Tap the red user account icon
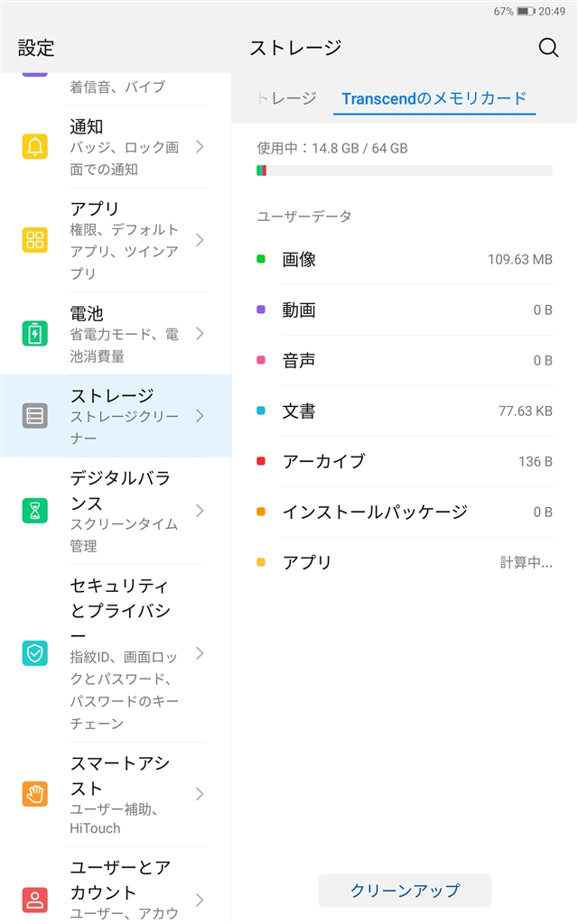 coord(35,900)
